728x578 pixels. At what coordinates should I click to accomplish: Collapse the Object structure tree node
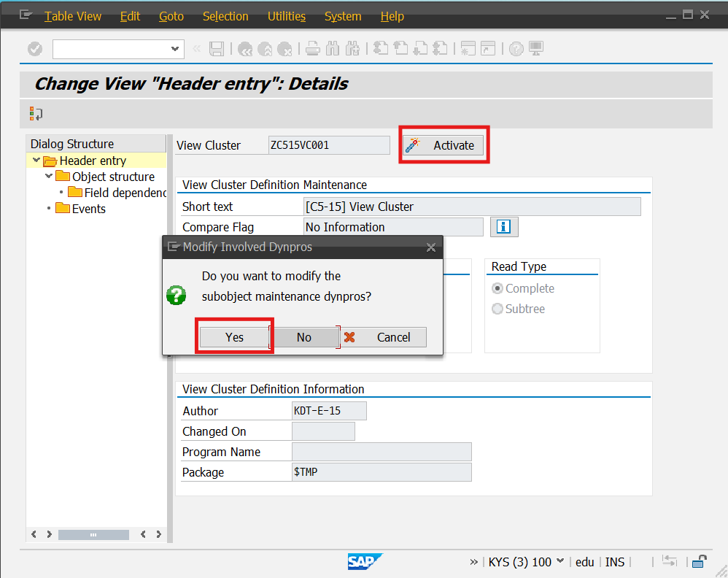(49, 176)
